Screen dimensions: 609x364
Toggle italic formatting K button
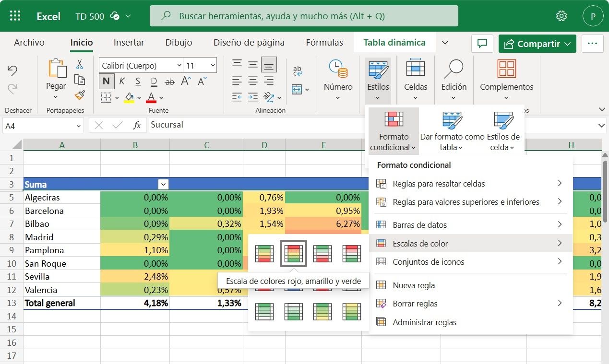[122, 81]
